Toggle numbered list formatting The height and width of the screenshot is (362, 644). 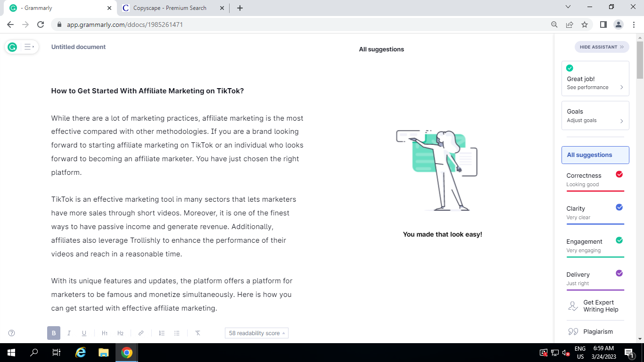click(x=162, y=333)
